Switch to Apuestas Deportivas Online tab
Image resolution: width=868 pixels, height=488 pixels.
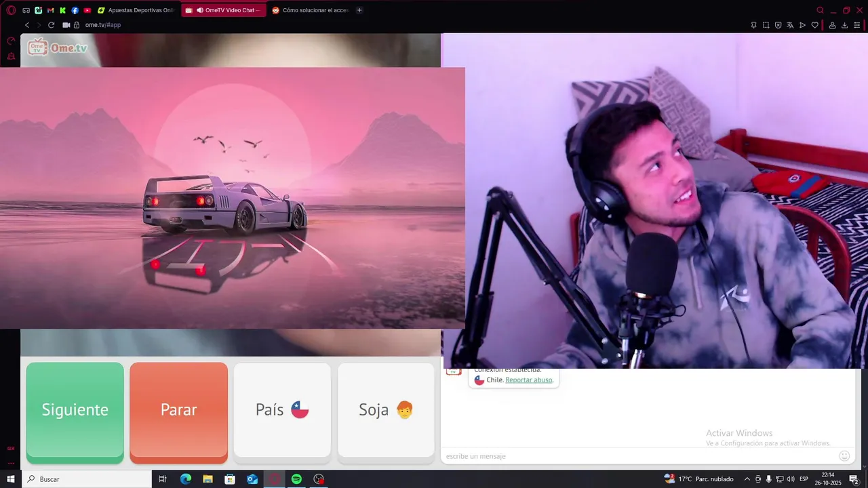tap(136, 10)
